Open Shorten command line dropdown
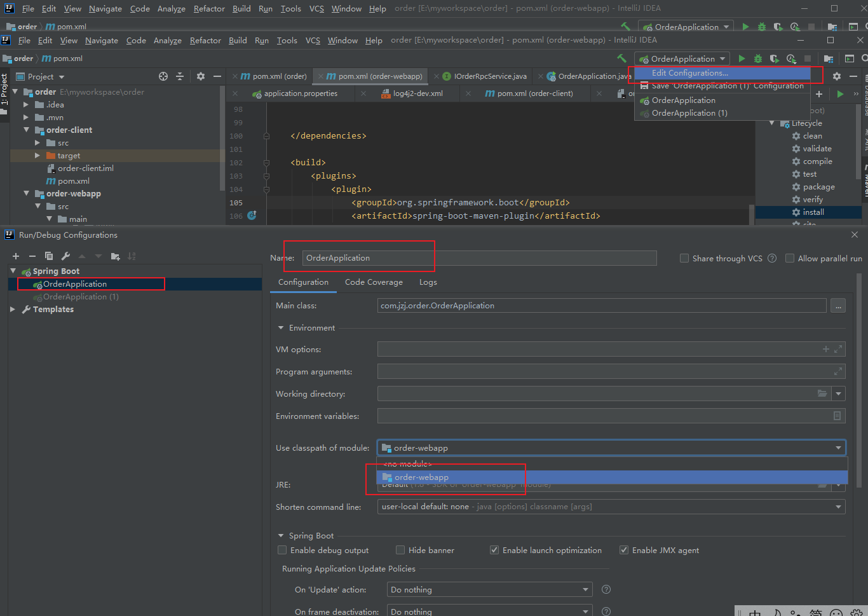868x616 pixels. pos(611,507)
